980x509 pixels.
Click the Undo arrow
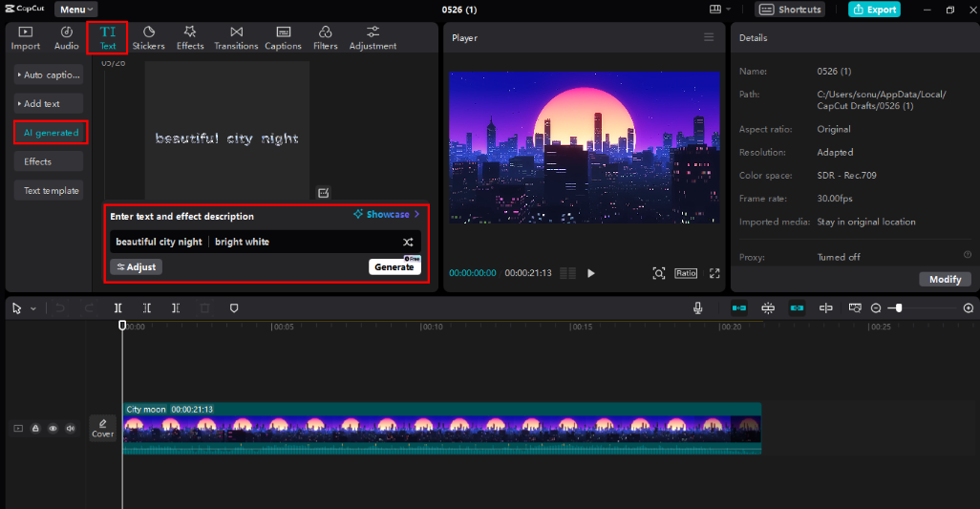point(60,308)
